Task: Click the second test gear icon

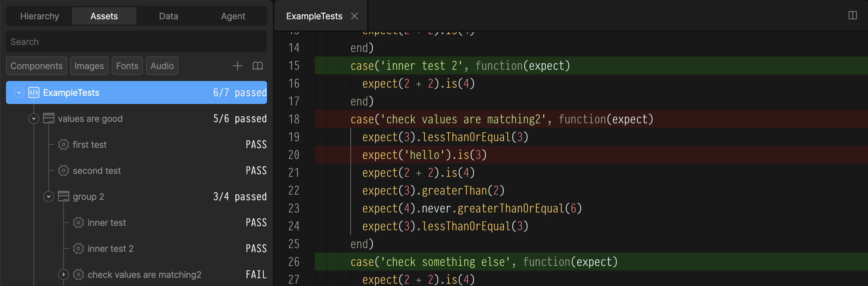Action: pyautogui.click(x=64, y=170)
